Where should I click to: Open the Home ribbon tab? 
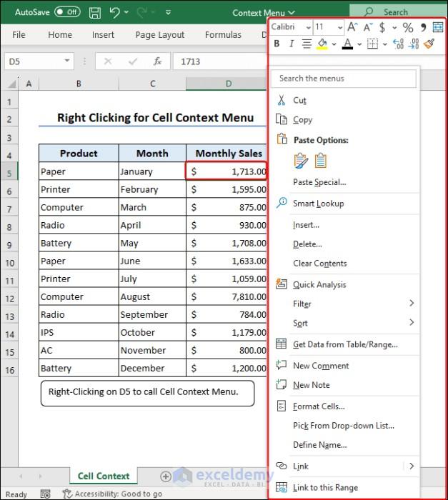tap(60, 35)
